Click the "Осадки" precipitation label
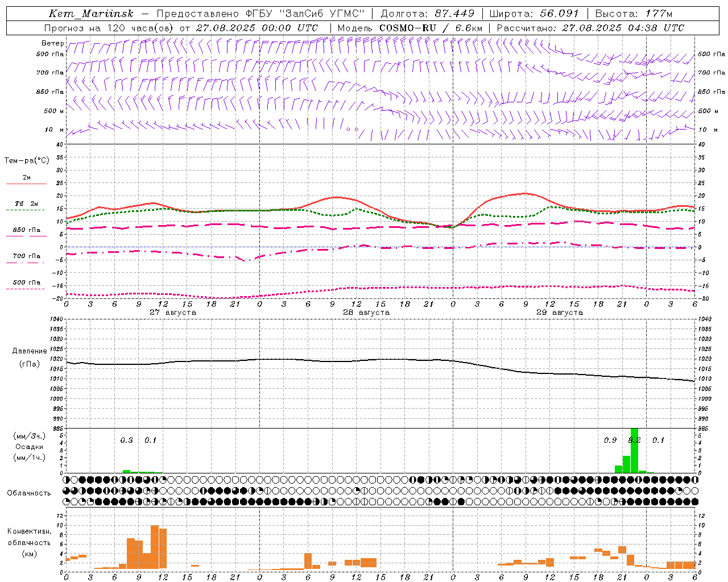This screenshot has height=582, width=728. pyautogui.click(x=30, y=447)
